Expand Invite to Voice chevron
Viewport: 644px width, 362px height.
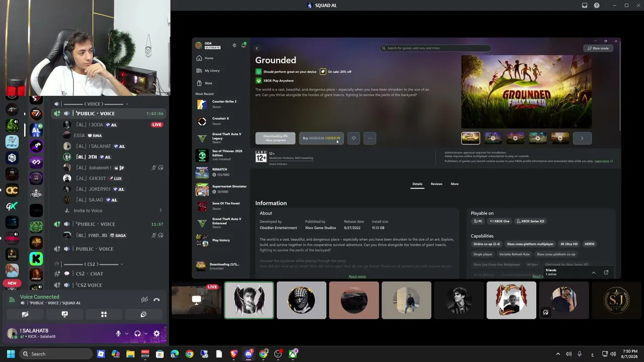tap(160, 211)
